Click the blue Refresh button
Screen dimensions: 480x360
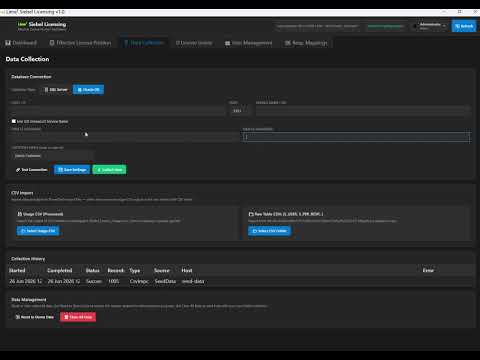click(464, 26)
